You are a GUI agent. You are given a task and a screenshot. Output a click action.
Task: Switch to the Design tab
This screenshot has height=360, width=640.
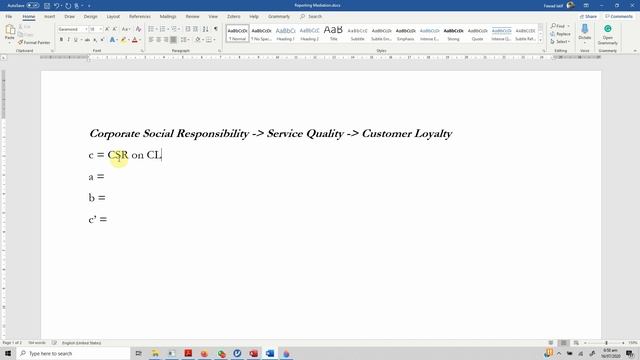(91, 17)
